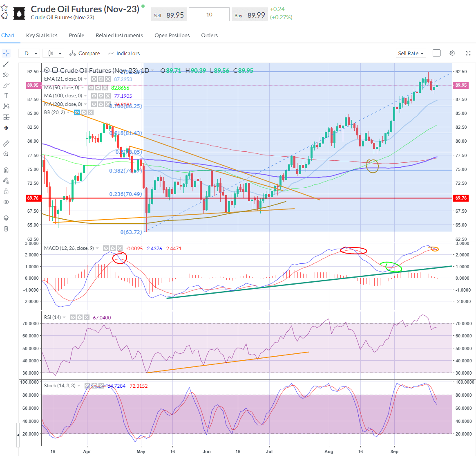Viewport: 476px width, 456px height.
Task: Toggle MA 50 visibility eye
Action: pyautogui.click(x=91, y=88)
